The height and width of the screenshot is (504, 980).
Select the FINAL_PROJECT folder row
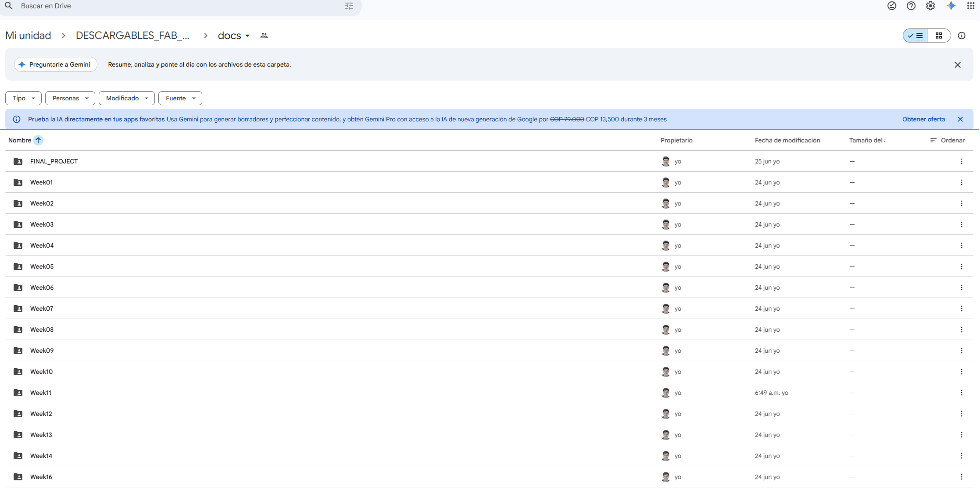tap(489, 161)
